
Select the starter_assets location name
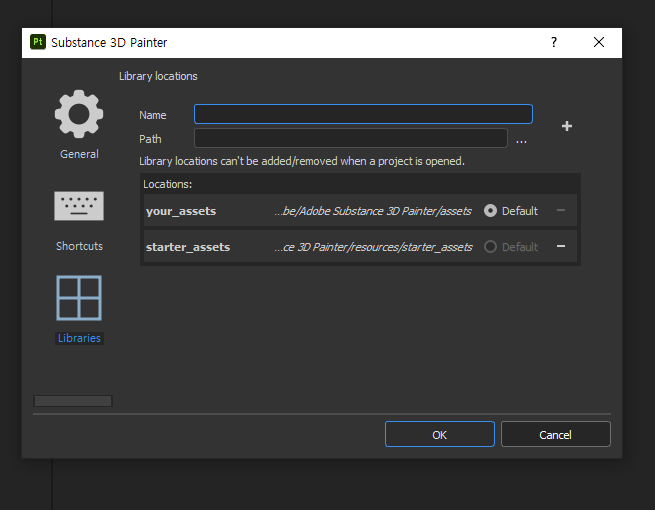tap(188, 247)
